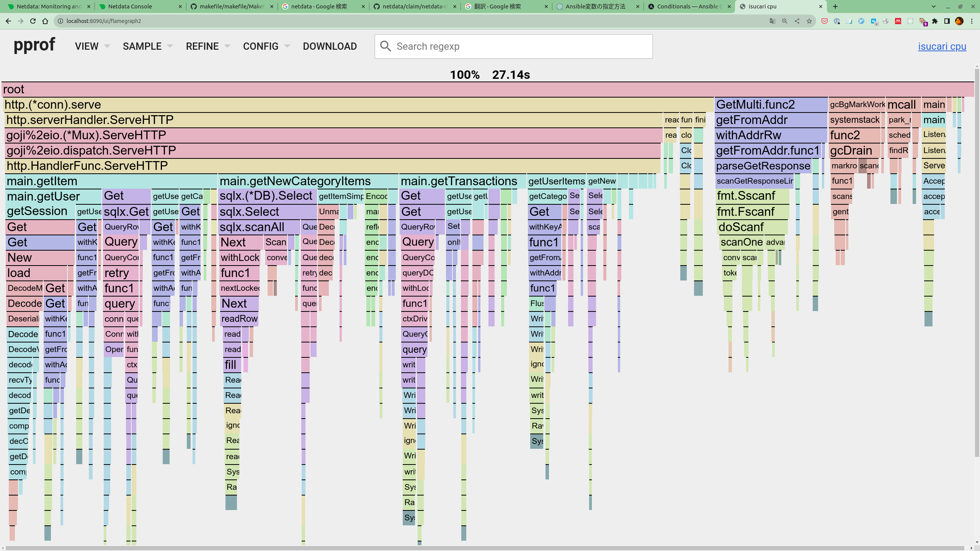Click the zoom magnifier icon in address bar

click(784, 21)
